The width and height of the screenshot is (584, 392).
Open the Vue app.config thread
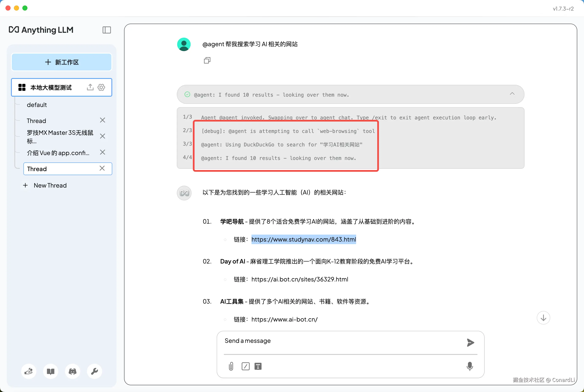(58, 153)
